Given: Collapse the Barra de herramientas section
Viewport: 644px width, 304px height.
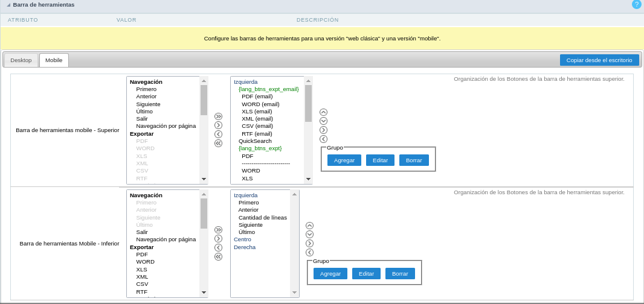Looking at the screenshot, I should (8, 5).
